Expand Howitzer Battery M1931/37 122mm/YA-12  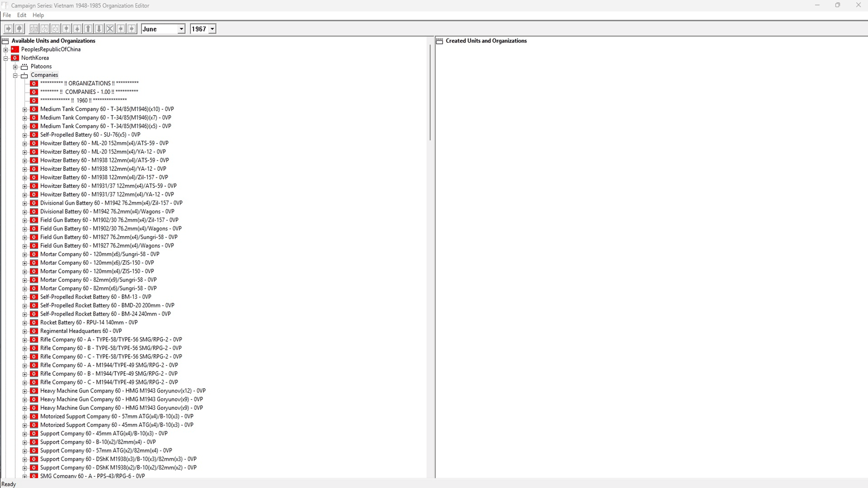pos(25,195)
